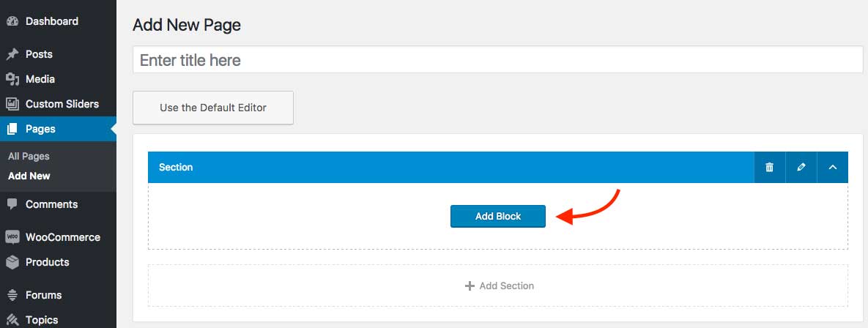Click the Forums sidebar icon
The image size is (868, 328).
(12, 295)
